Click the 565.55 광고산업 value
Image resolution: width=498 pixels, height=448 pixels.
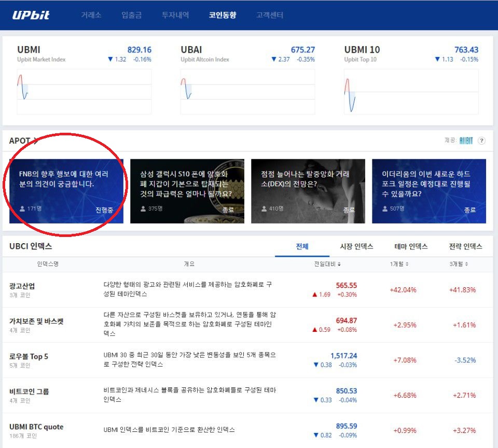347,285
